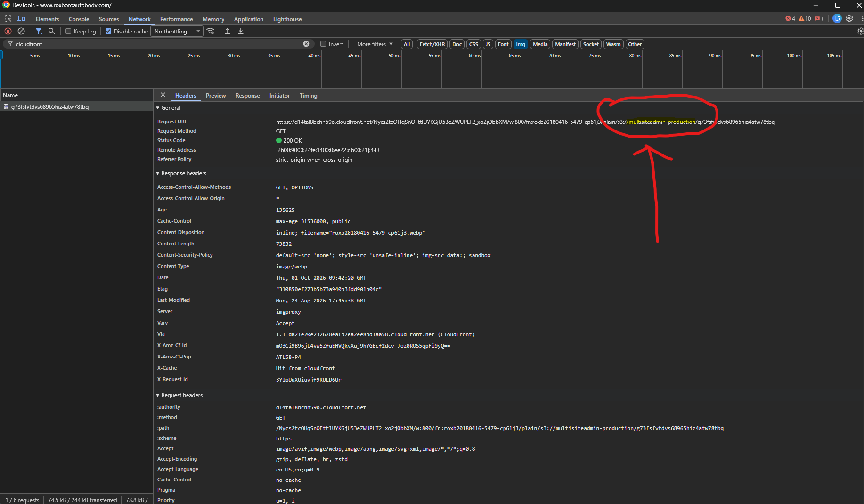Select the All request type filter
The image size is (864, 504).
click(407, 44)
